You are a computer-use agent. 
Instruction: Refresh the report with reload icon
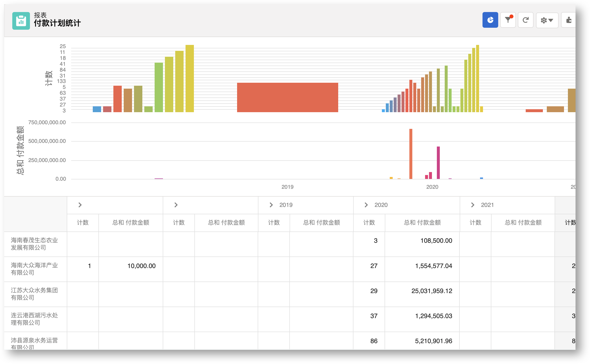tap(525, 20)
